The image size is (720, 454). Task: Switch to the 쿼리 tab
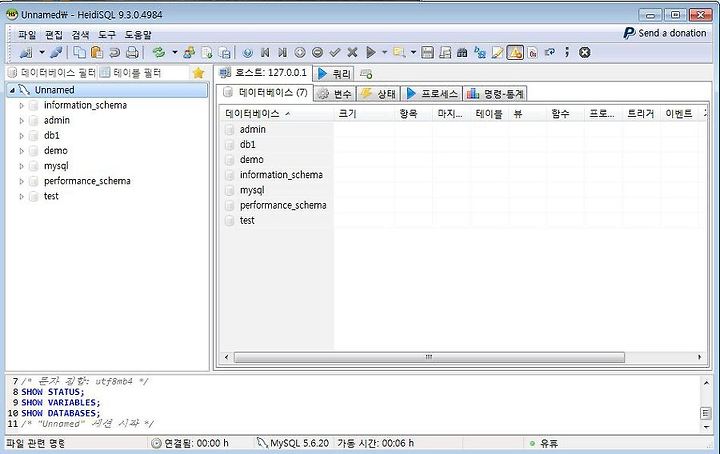334,73
